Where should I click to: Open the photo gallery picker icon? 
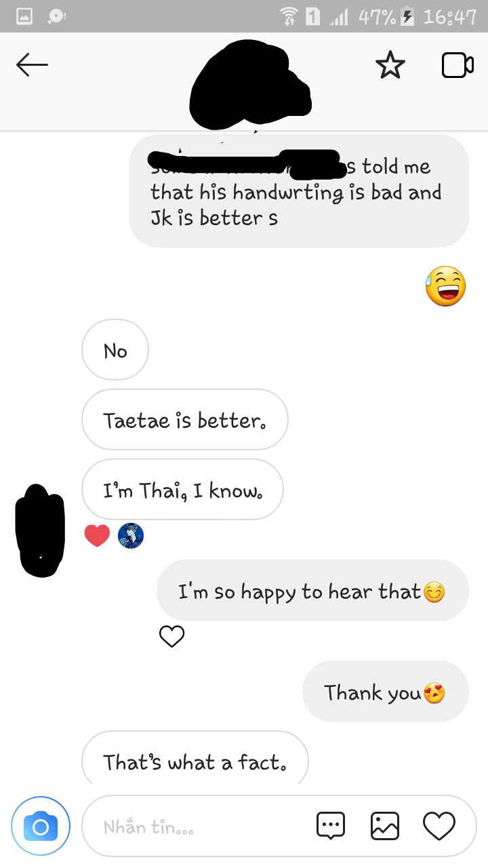coord(385,826)
